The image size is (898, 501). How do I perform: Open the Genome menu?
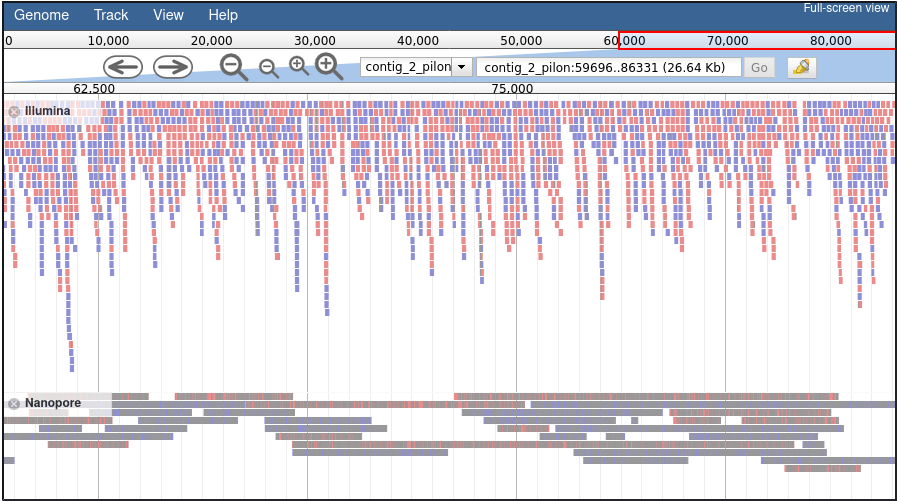coord(41,15)
